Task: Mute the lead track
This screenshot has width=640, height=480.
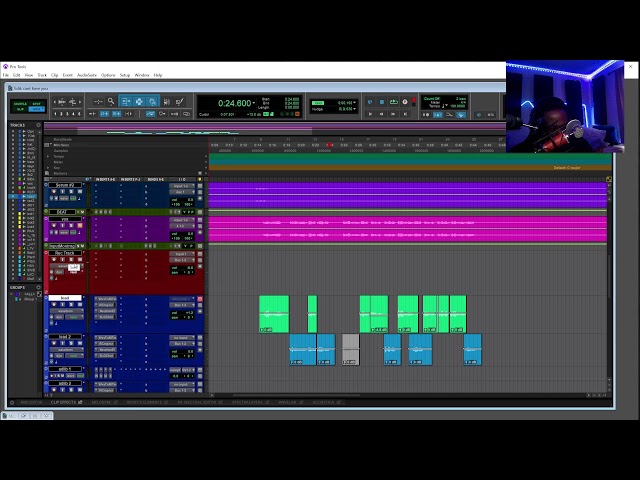Action: [80, 304]
